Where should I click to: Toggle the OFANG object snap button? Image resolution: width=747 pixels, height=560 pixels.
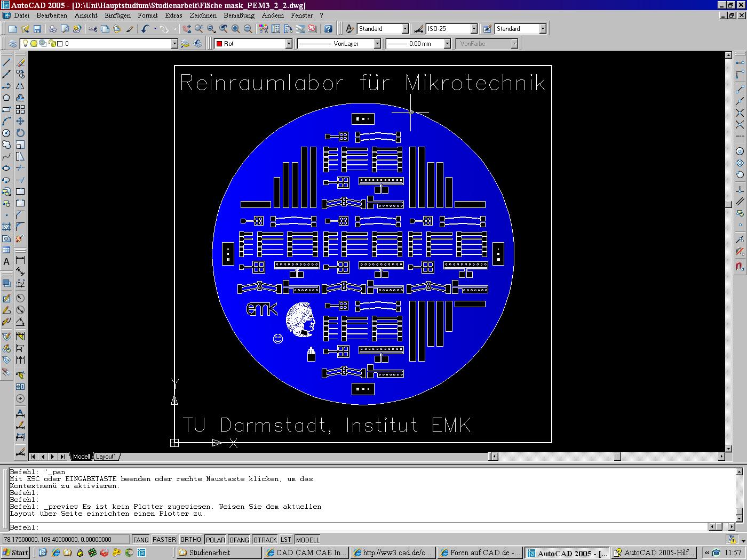239,540
